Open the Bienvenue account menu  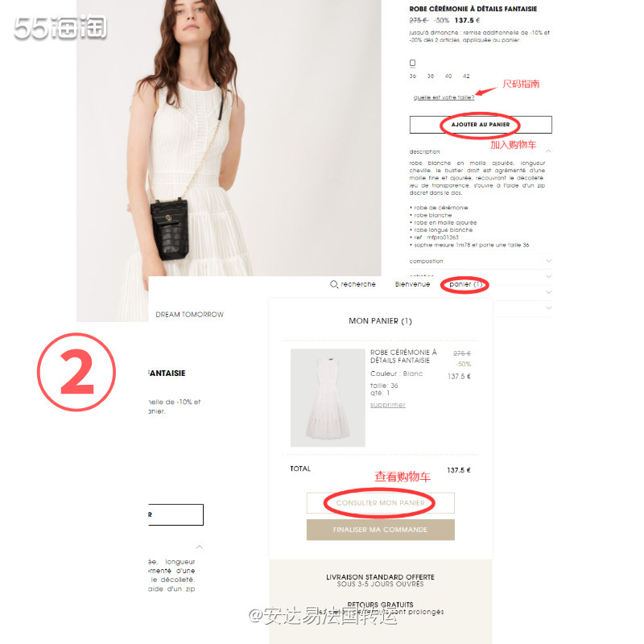point(412,284)
